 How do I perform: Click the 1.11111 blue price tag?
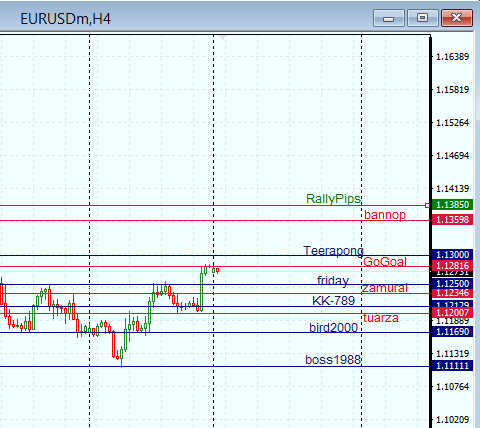[452, 366]
